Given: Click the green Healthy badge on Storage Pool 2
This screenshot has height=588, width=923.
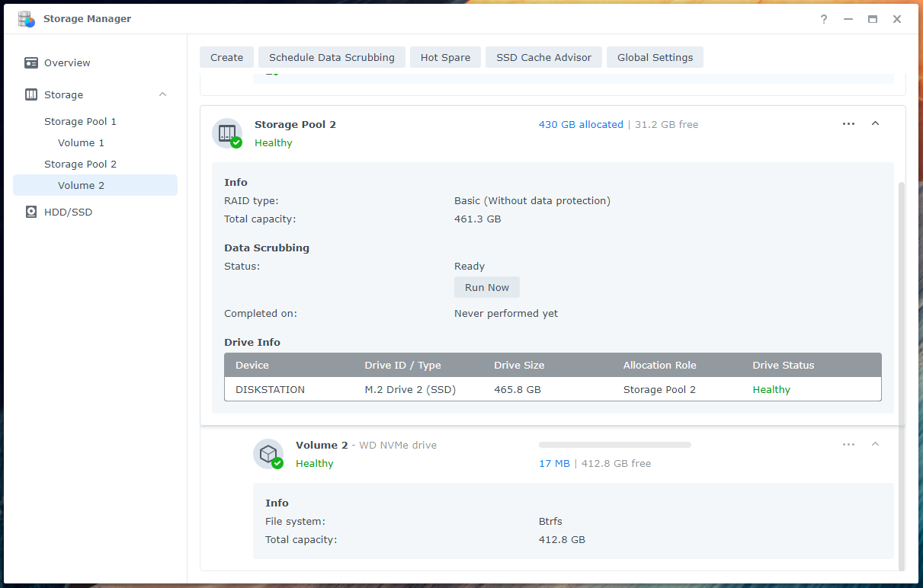Looking at the screenshot, I should tap(273, 142).
